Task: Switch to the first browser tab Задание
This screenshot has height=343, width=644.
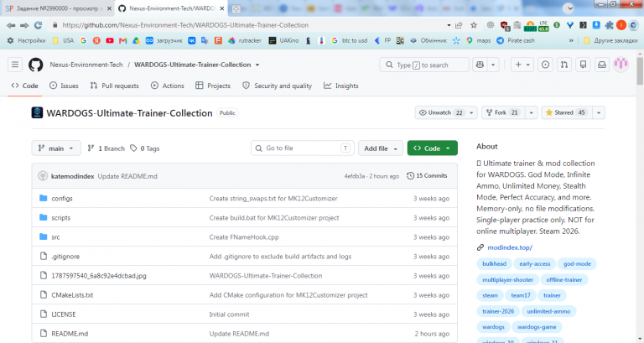Action: point(58,8)
